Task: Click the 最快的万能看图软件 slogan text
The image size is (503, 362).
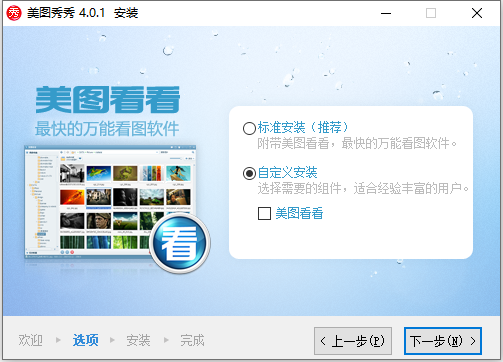Action: [x=107, y=129]
